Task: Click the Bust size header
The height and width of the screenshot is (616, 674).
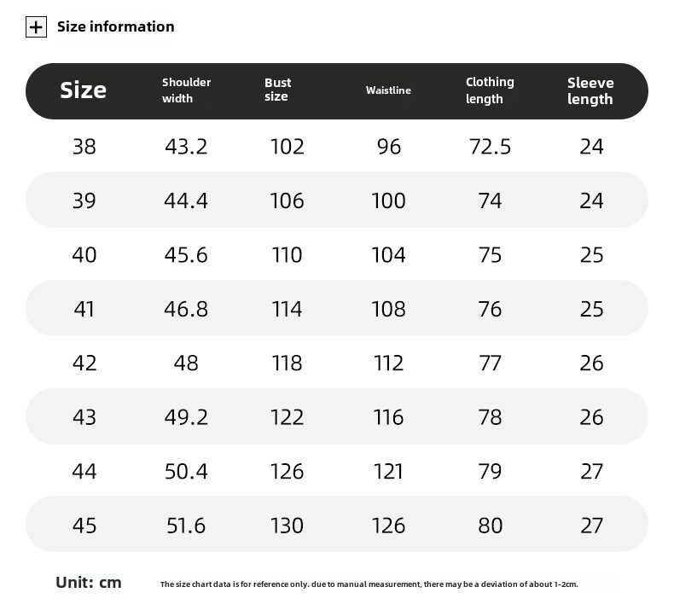Action: pos(277,90)
